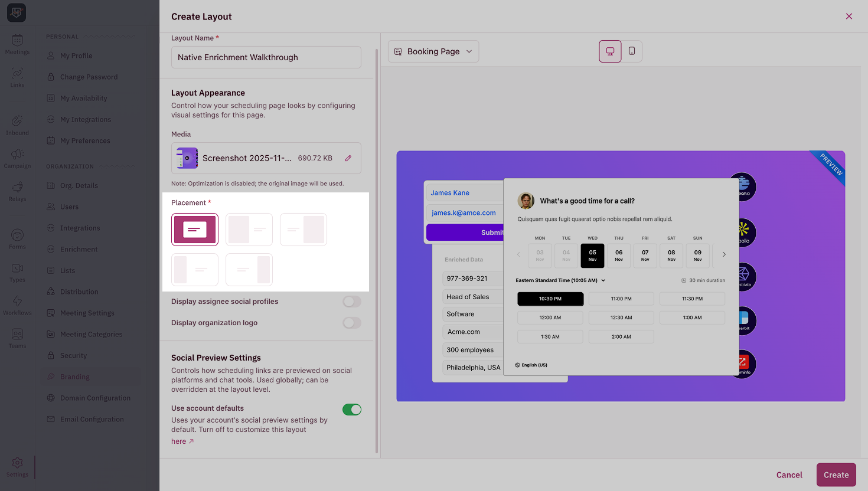Select Wed 05 Nov in calendar
The image size is (868, 491).
coord(592,256)
